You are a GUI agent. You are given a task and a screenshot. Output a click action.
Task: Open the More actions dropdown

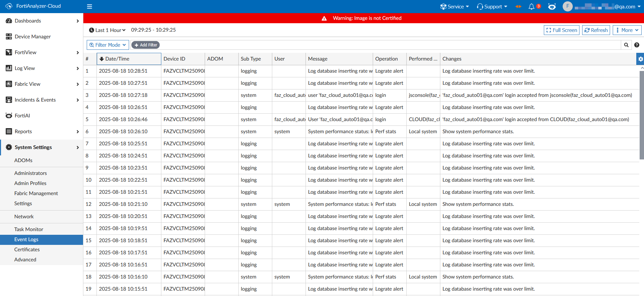click(627, 30)
